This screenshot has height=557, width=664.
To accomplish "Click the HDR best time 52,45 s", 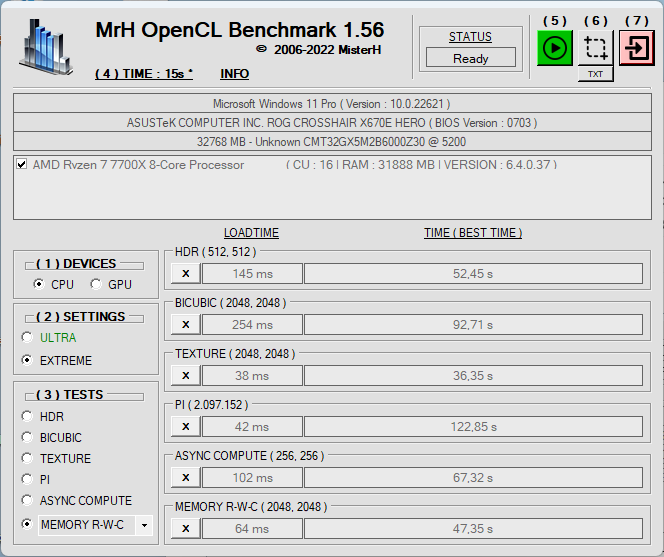I will (473, 274).
